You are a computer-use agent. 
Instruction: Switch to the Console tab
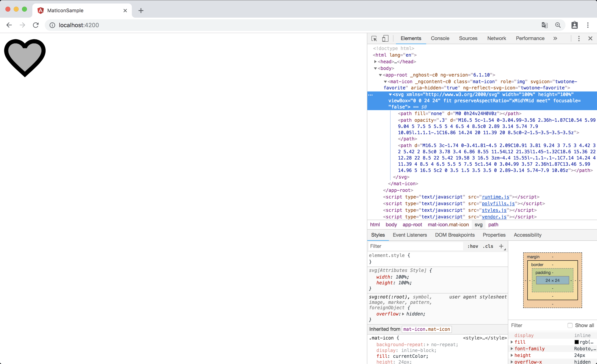[x=440, y=38]
